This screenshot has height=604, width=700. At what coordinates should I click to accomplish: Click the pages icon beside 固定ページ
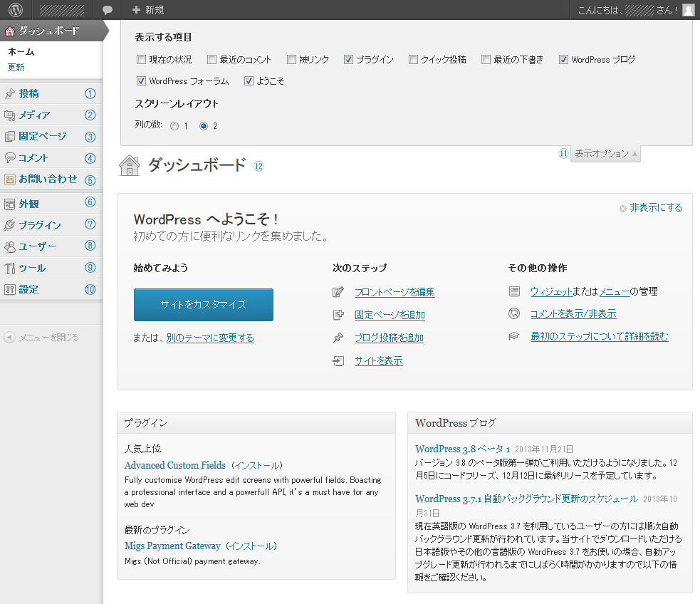9,137
